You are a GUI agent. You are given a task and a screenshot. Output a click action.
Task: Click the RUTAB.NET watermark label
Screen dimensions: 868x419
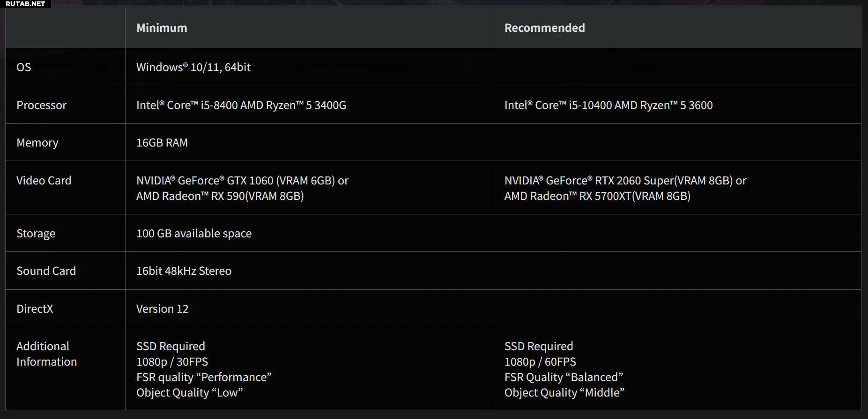25,4
